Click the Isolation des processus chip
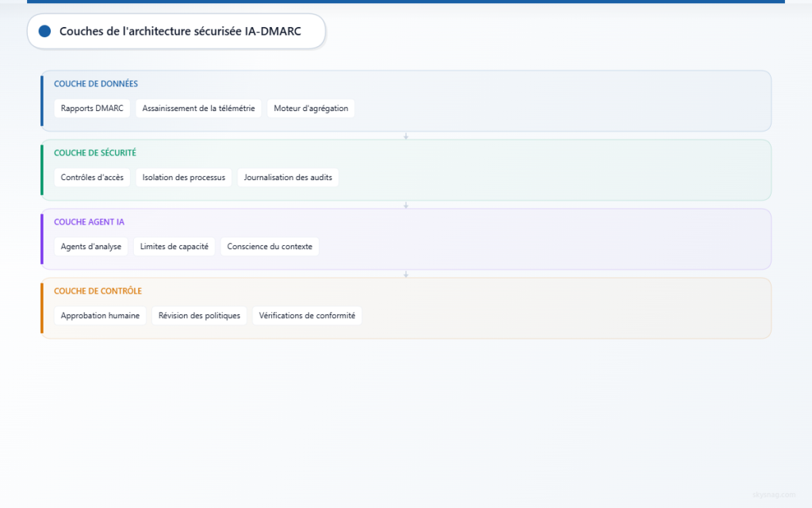Image resolution: width=812 pixels, height=508 pixels. point(184,177)
